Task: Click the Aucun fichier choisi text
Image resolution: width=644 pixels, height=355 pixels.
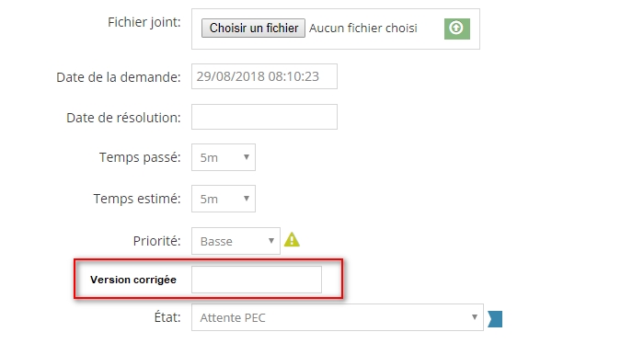Action: [x=363, y=28]
